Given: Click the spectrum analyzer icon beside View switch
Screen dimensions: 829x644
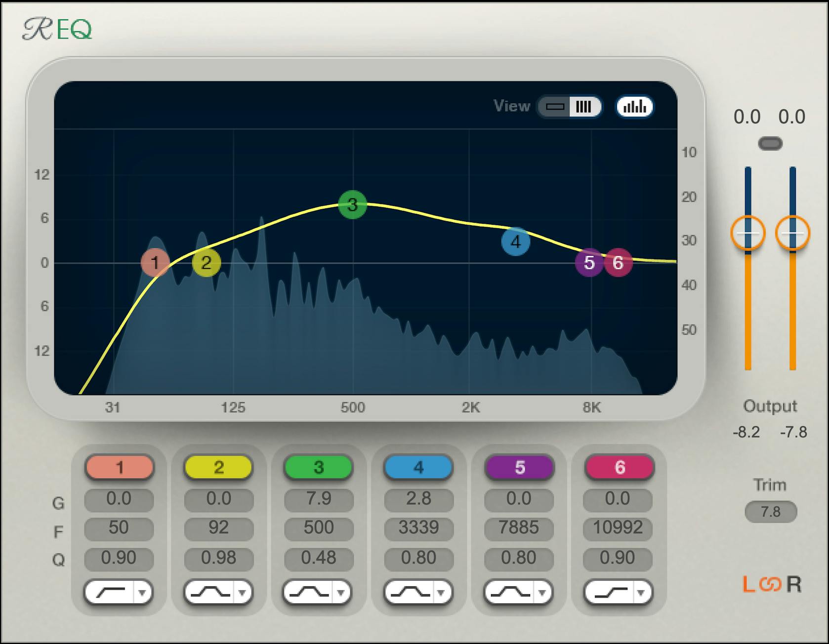Looking at the screenshot, I should pyautogui.click(x=634, y=107).
